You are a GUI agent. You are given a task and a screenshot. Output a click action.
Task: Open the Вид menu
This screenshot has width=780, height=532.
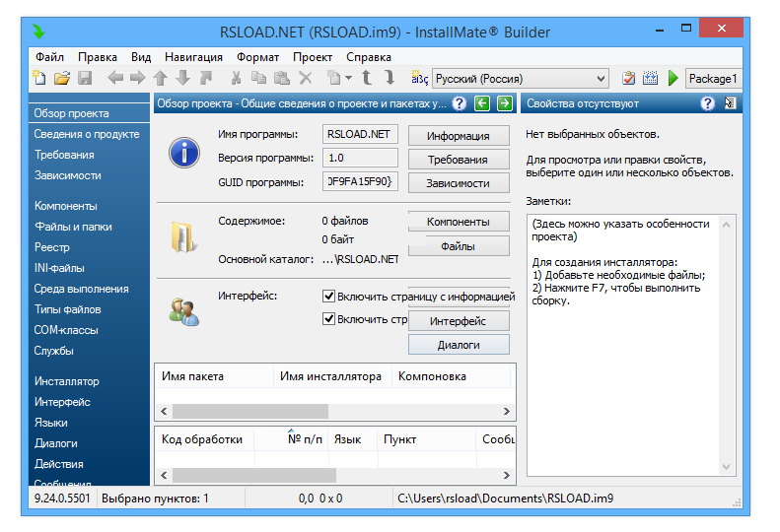click(x=141, y=57)
